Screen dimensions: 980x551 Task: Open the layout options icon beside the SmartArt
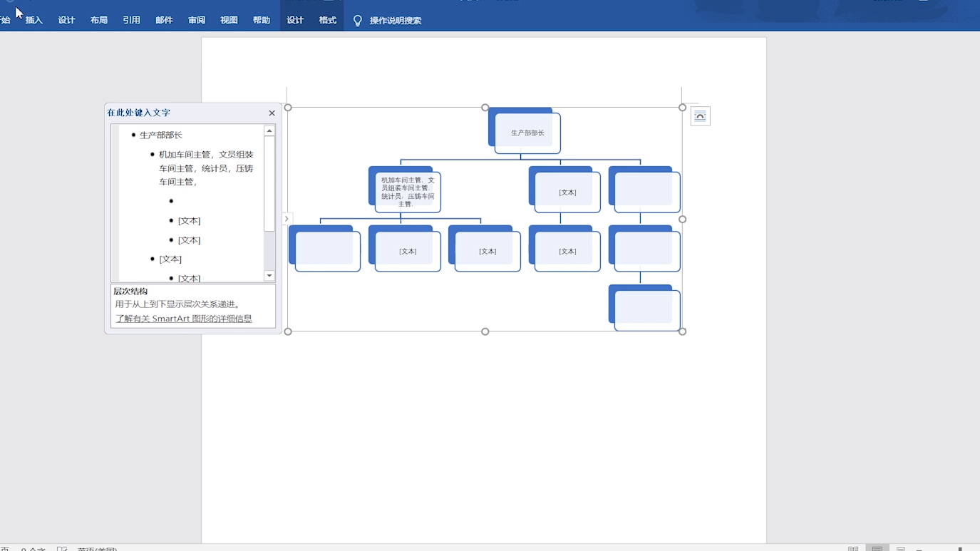tap(700, 116)
